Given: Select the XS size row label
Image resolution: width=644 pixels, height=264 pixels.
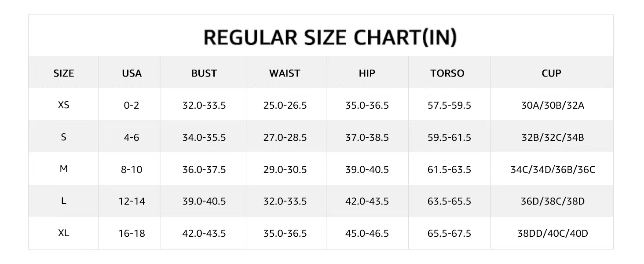Looking at the screenshot, I should pos(64,106).
